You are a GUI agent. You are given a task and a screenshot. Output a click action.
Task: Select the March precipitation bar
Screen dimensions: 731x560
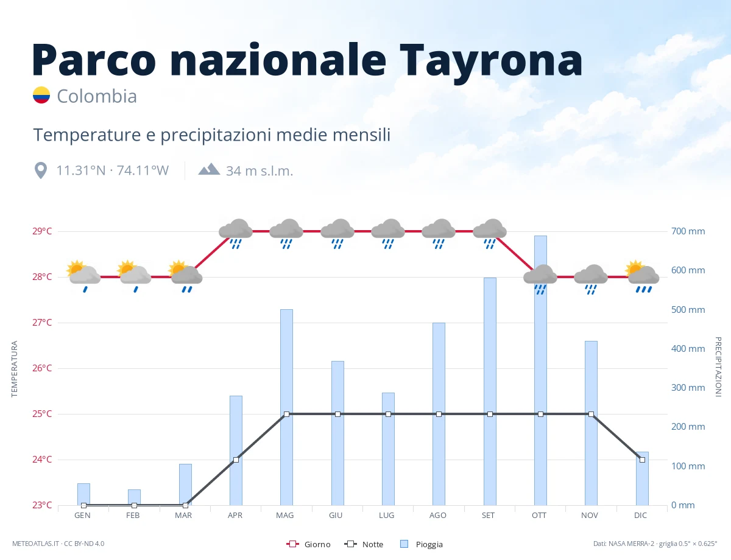coord(185,485)
